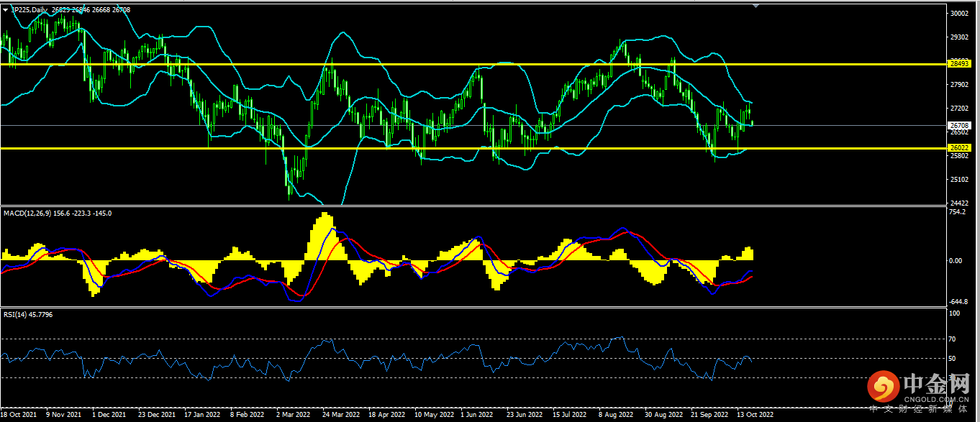Click the MACD 0.00 axis label
Screen dimensions: 980x422
point(957,260)
